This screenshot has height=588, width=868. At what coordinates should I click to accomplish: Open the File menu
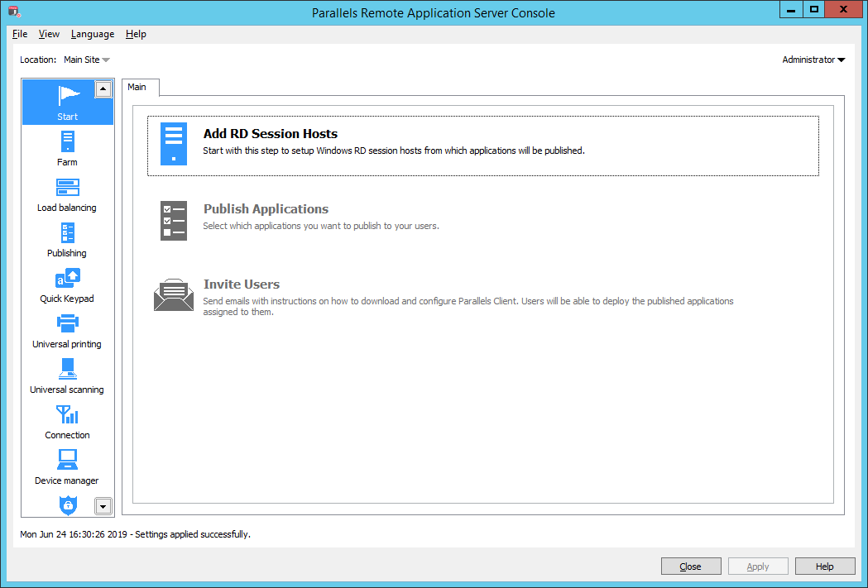(20, 34)
